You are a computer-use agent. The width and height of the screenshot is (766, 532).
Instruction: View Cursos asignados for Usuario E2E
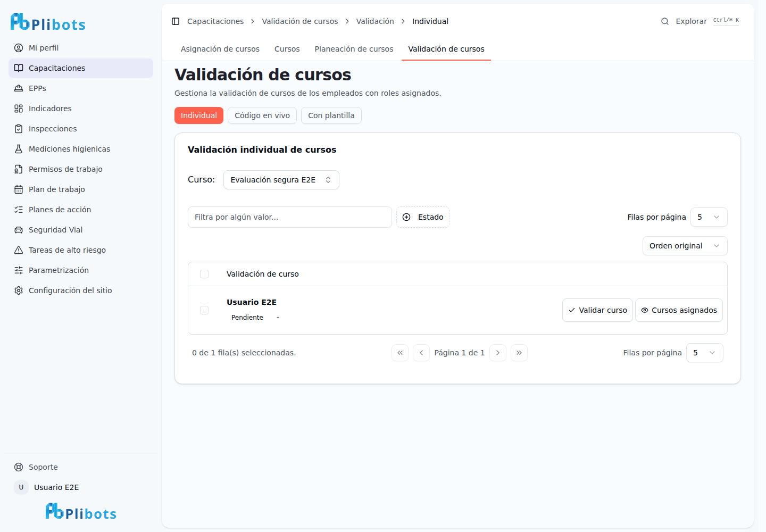tap(679, 310)
